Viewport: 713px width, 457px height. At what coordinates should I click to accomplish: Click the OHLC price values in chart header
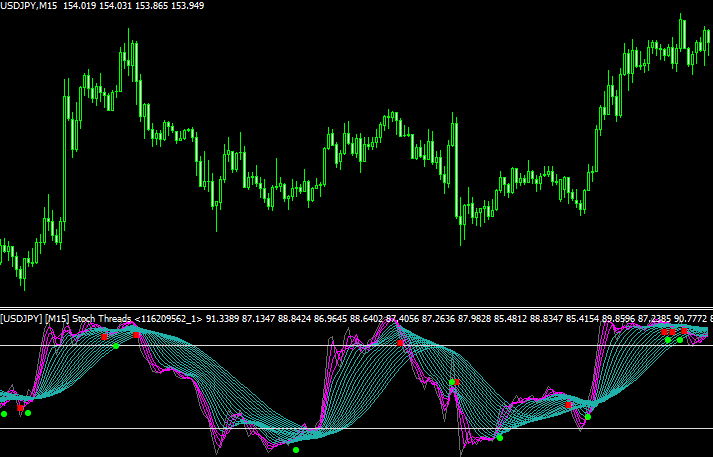[x=132, y=7]
